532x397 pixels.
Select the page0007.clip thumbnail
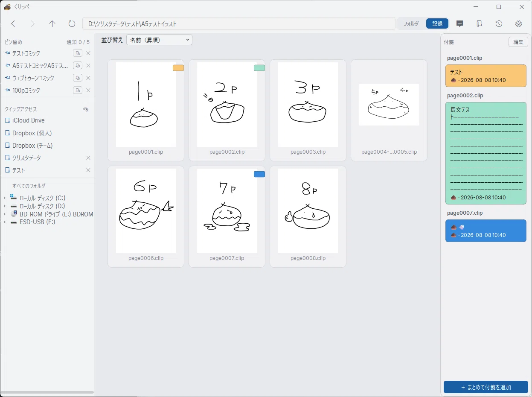[227, 216]
